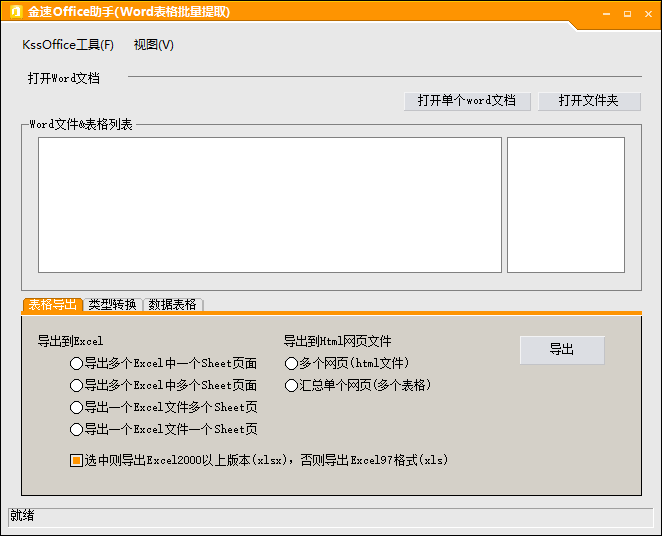Select 导出多个Excel中一个Sheet页面 option
Viewport: 662px width, 536px height.
163,363
